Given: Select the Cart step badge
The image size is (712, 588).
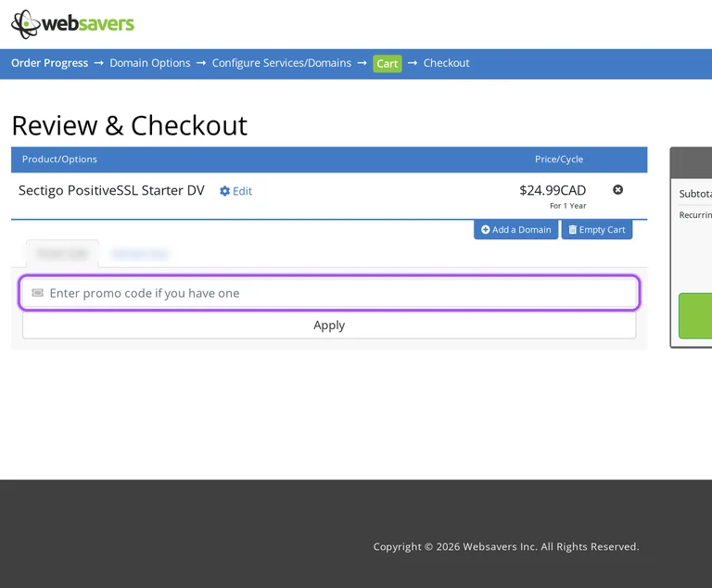Looking at the screenshot, I should coord(388,64).
